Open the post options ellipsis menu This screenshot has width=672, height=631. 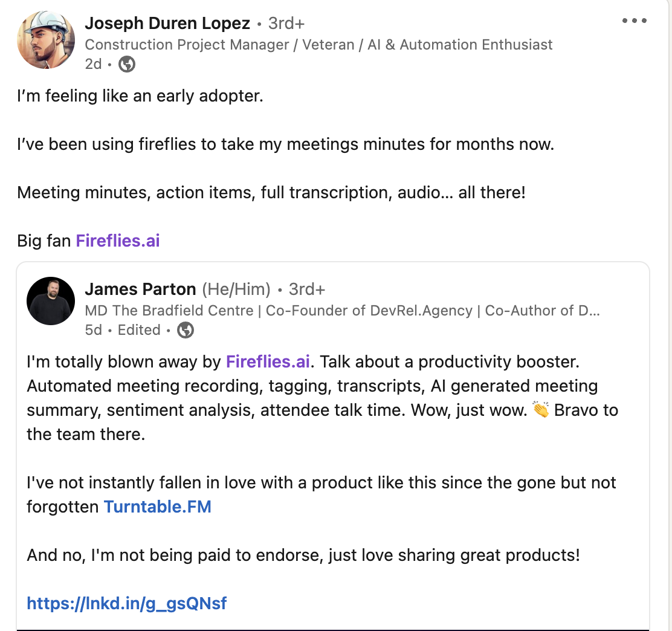[x=634, y=20]
